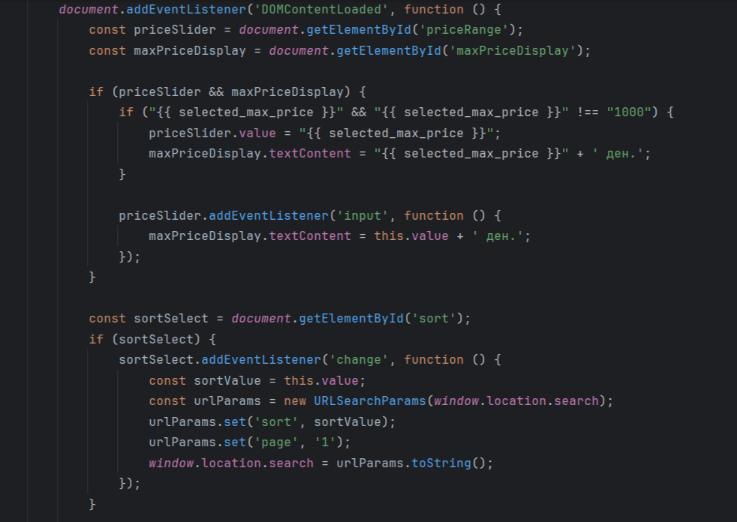Image resolution: width=737 pixels, height=522 pixels.
Task: Click the toString() method call
Action: click(448, 463)
